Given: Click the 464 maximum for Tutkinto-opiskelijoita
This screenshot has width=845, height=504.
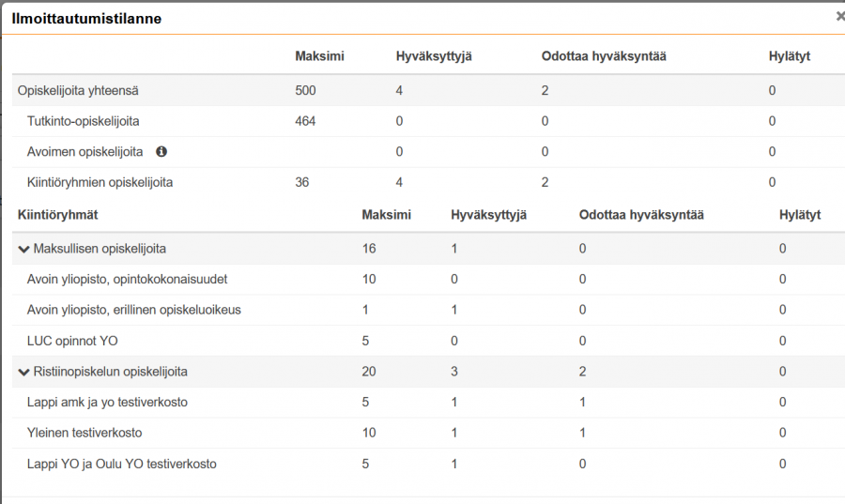Looking at the screenshot, I should [305, 121].
